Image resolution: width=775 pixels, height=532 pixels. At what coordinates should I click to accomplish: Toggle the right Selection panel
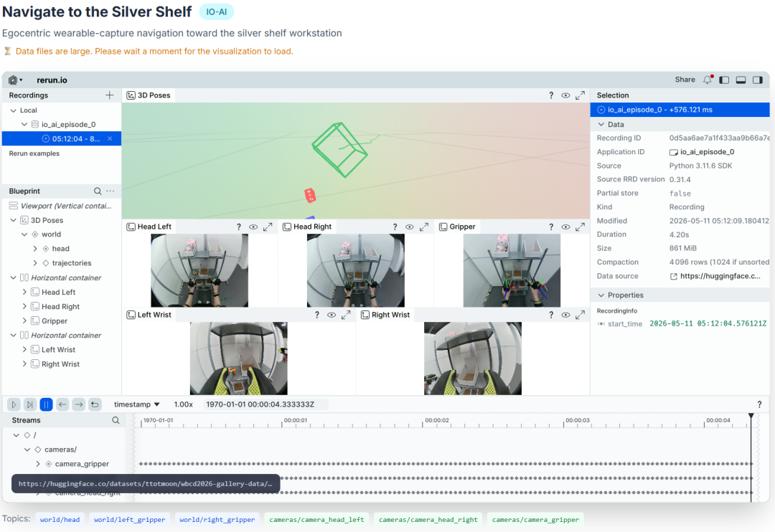pyautogui.click(x=758, y=80)
